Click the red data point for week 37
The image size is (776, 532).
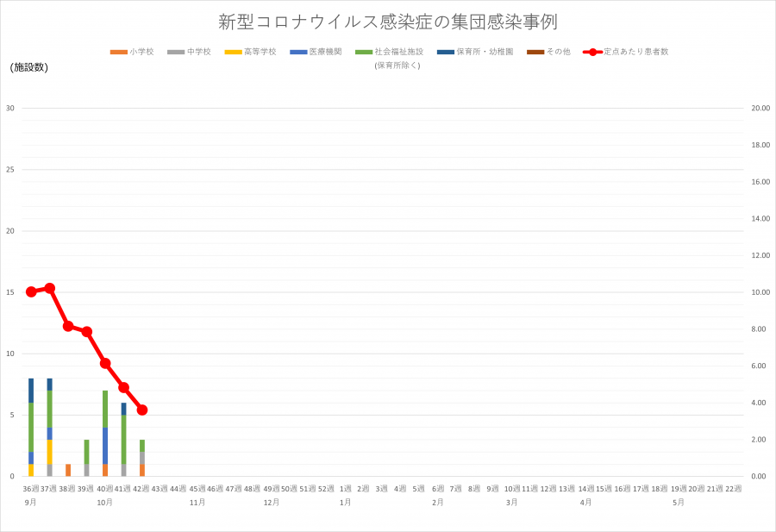(50, 288)
